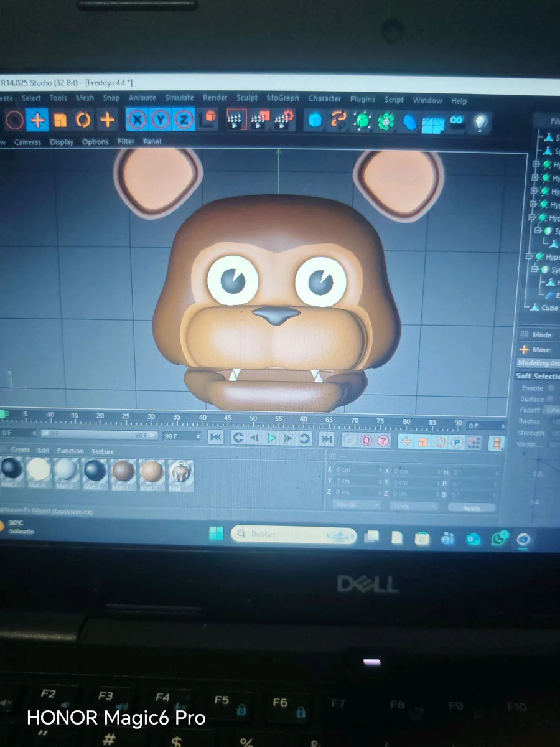Toggle Y axis lock
Image resolution: width=560 pixels, height=747 pixels.
(x=161, y=120)
